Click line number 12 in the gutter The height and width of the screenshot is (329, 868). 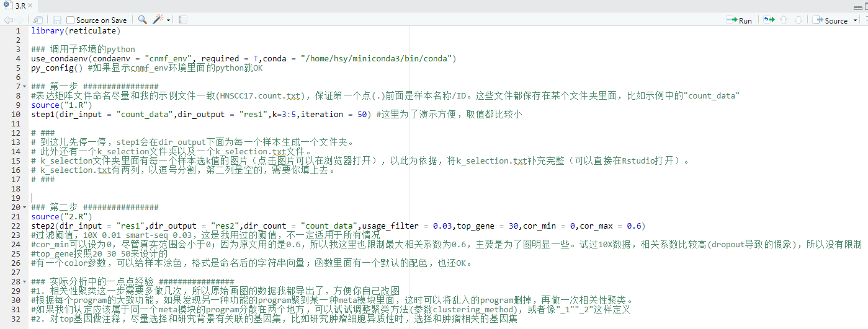click(16, 133)
